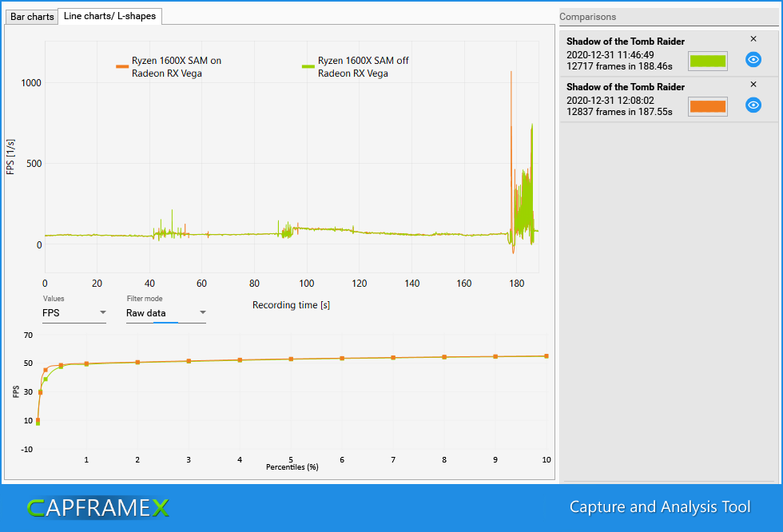Toggle visibility of the 12:08:02 benchmark run
This screenshot has height=532, width=783.
(753, 105)
